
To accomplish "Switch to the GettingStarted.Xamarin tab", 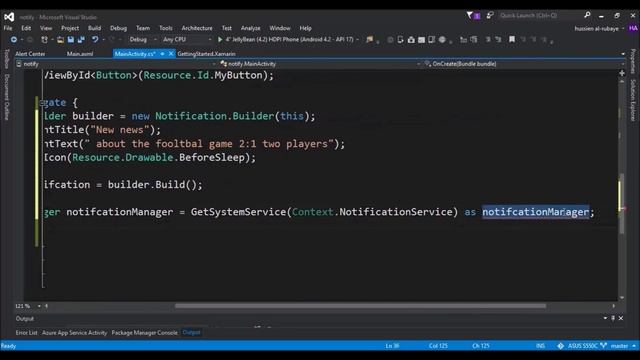I will (x=207, y=54).
